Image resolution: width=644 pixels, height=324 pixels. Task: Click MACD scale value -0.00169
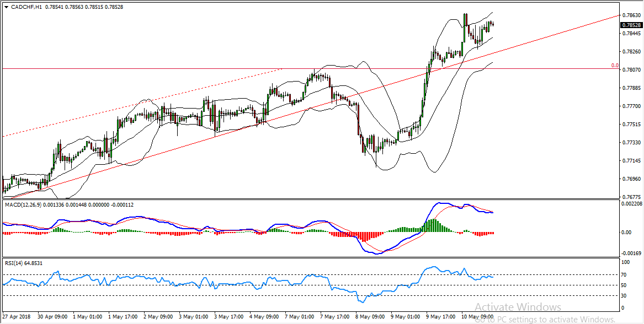pyautogui.click(x=632, y=253)
